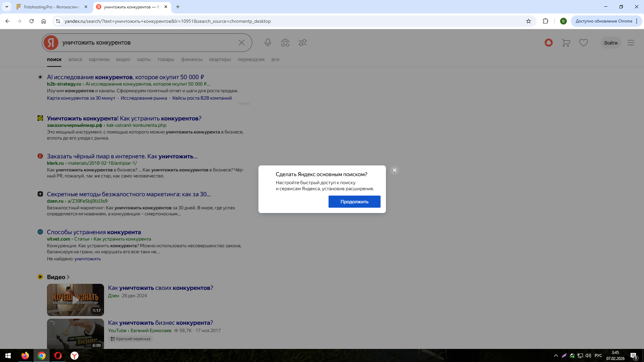Open Карта конкурентов за 30 минут link
The width and height of the screenshot is (644, 362).
pyautogui.click(x=81, y=98)
